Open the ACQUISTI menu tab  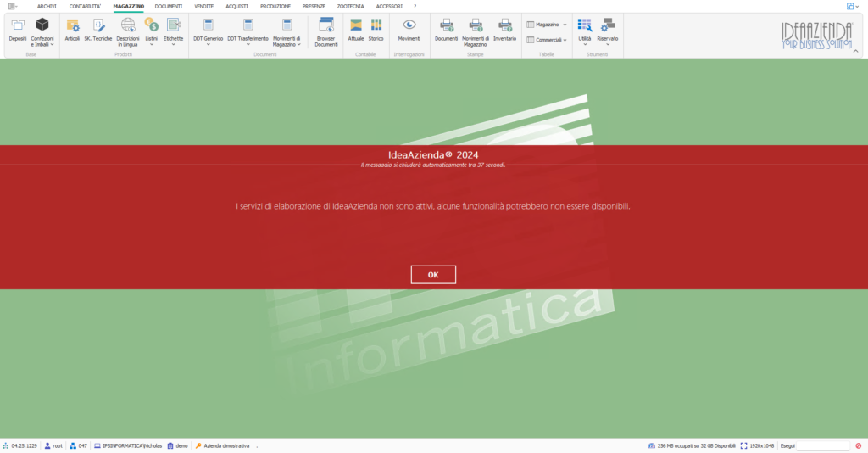coord(236,7)
